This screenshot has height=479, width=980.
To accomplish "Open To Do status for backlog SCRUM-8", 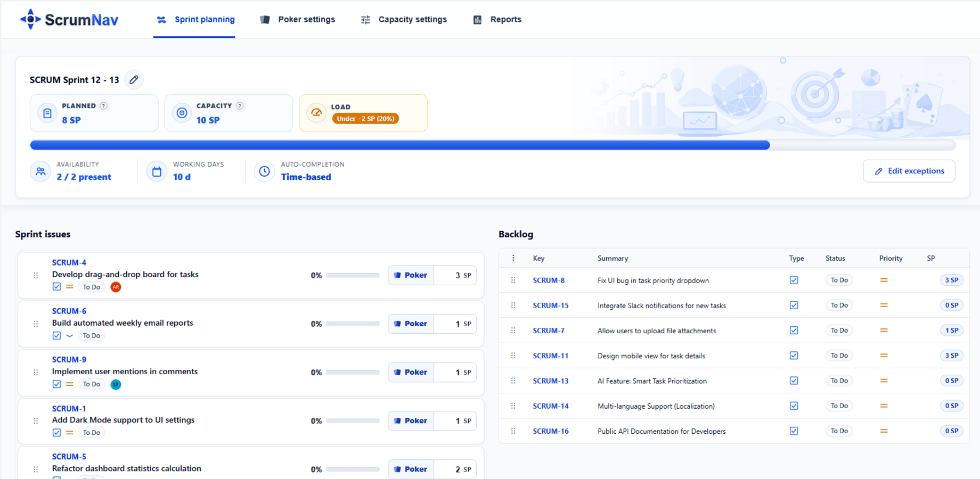I will 839,280.
